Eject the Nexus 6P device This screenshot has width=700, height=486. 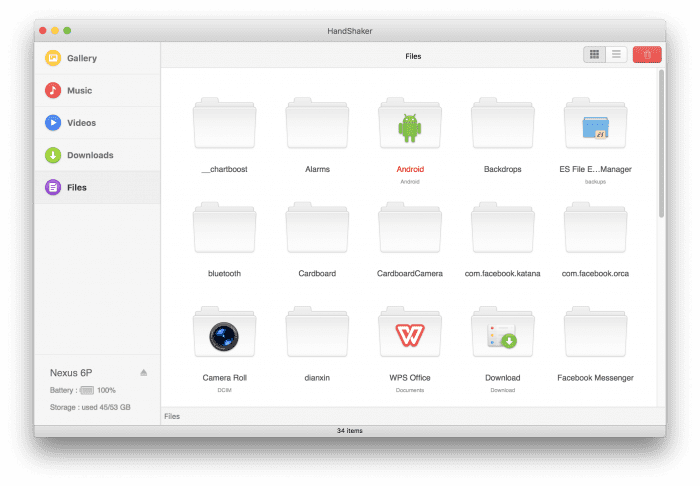tap(143, 373)
